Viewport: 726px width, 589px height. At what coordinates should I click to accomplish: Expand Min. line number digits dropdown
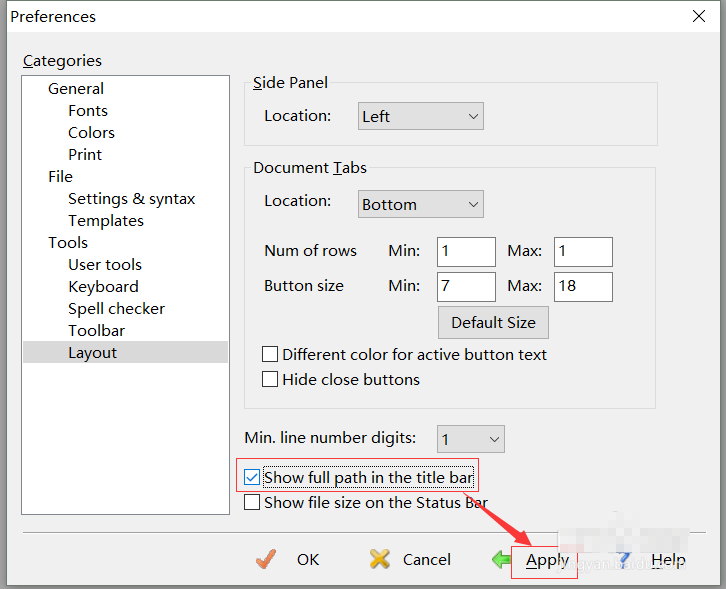coord(471,439)
